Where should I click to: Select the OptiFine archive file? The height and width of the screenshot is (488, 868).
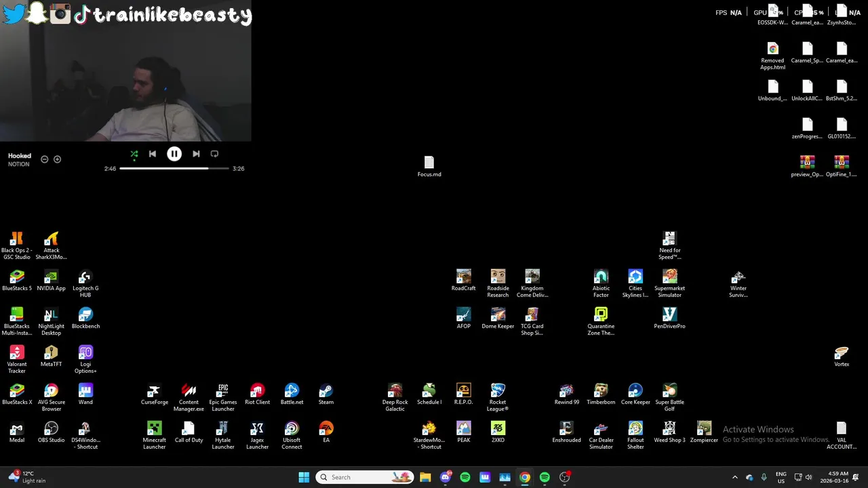(x=842, y=166)
